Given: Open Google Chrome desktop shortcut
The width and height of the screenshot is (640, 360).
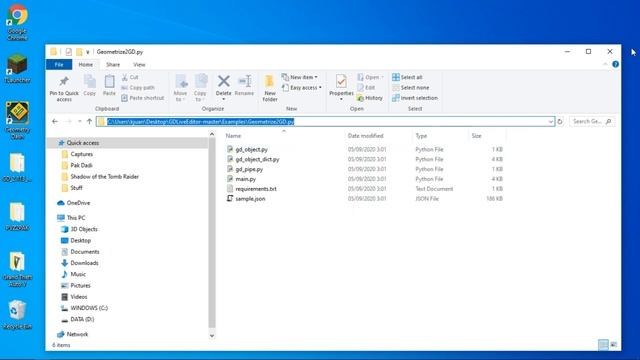Looking at the screenshot, I should tap(17, 23).
